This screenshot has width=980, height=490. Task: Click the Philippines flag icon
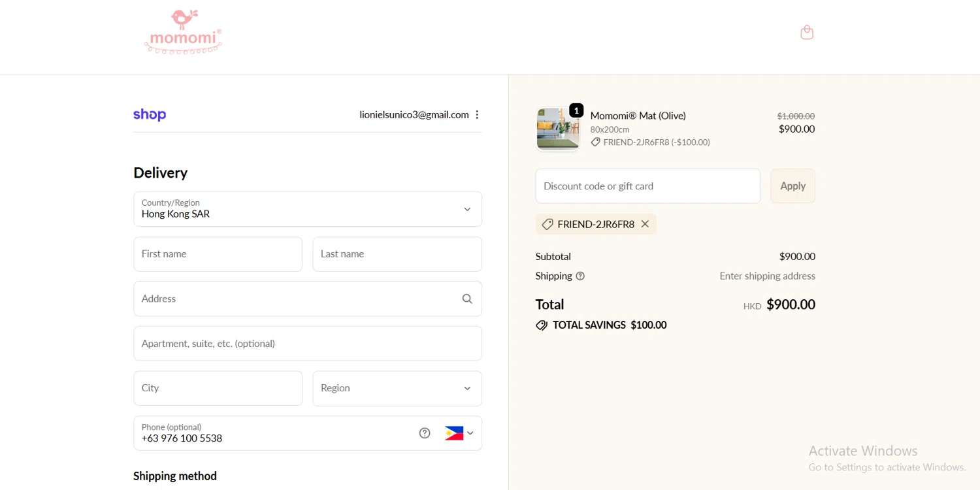[x=454, y=433]
